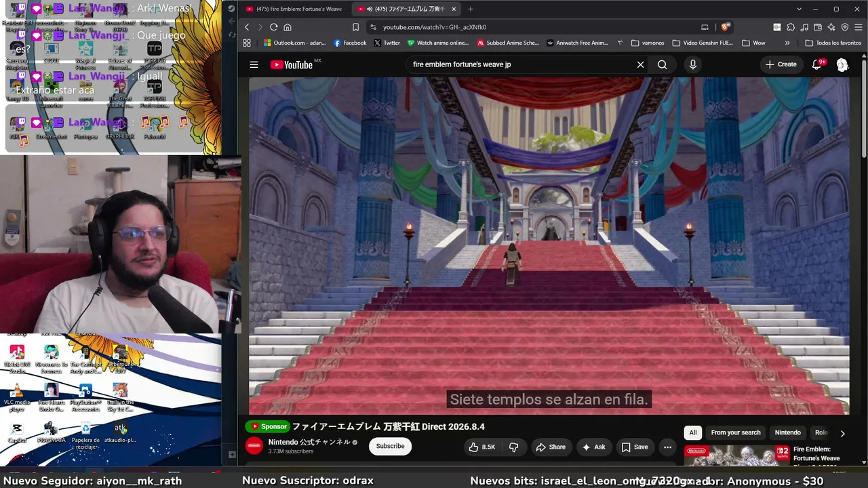Open the Twitter bookmark
The image size is (868, 488).
(x=387, y=43)
